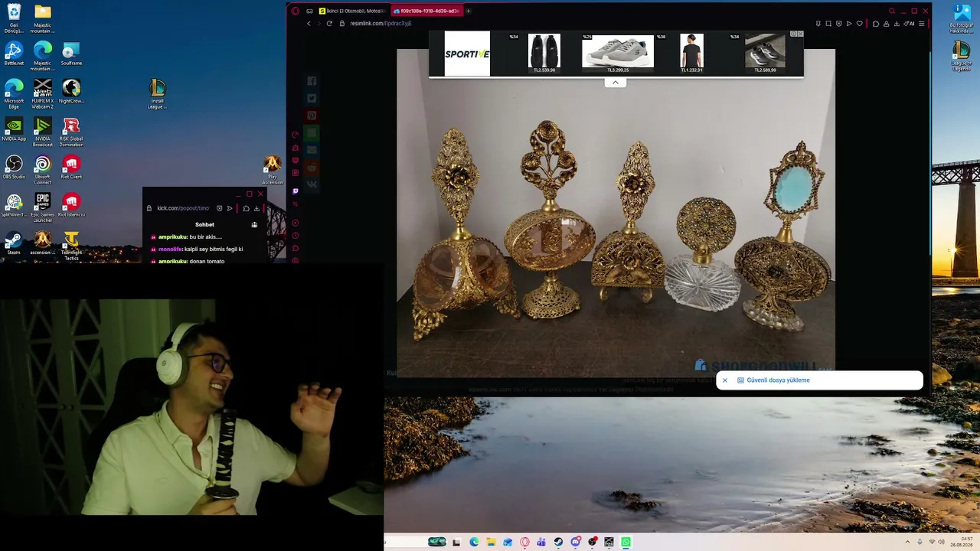Open Twitch in Opera sidebar
Viewport: 980px width, 551px height.
click(296, 191)
